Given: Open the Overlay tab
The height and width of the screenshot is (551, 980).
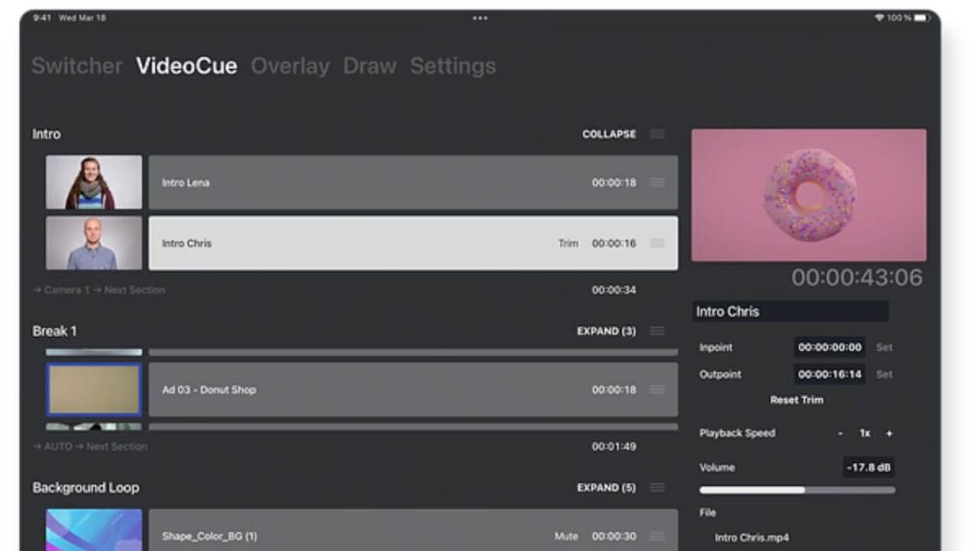Looking at the screenshot, I should click(x=290, y=66).
